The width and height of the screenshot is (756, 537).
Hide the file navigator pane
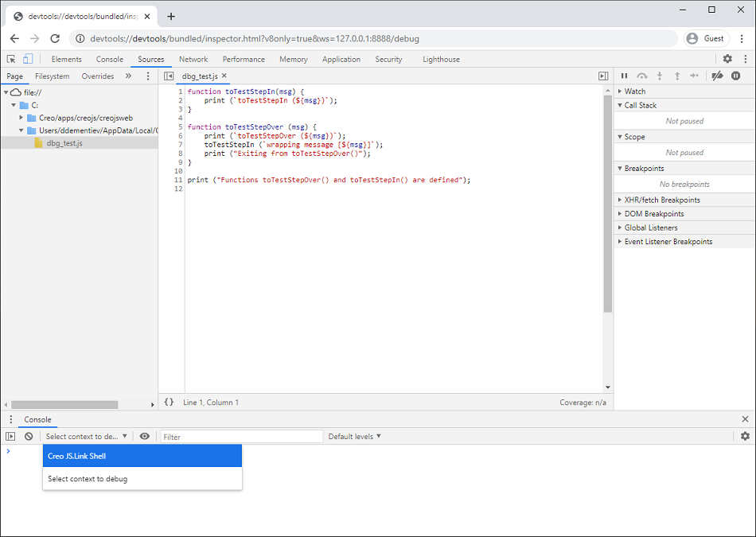[169, 76]
